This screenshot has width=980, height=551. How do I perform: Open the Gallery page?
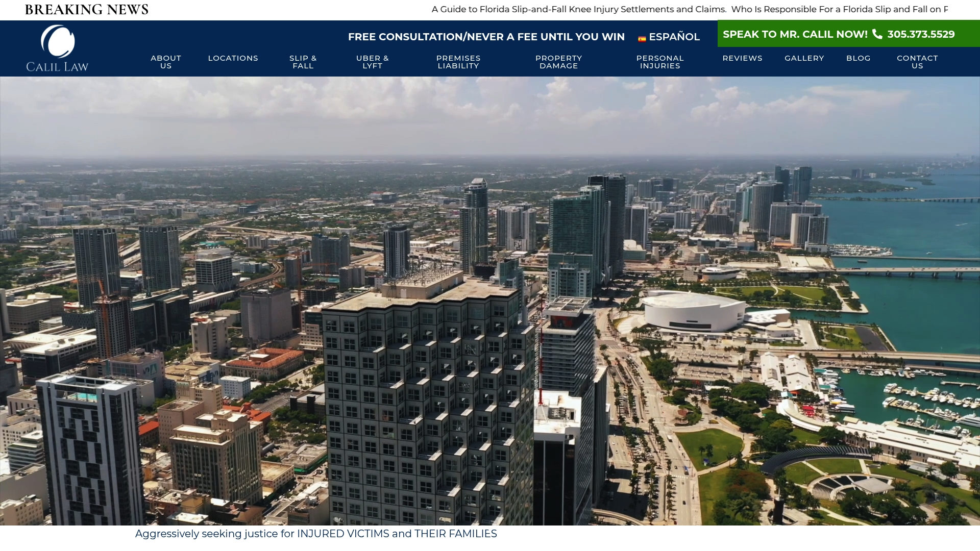point(804,58)
